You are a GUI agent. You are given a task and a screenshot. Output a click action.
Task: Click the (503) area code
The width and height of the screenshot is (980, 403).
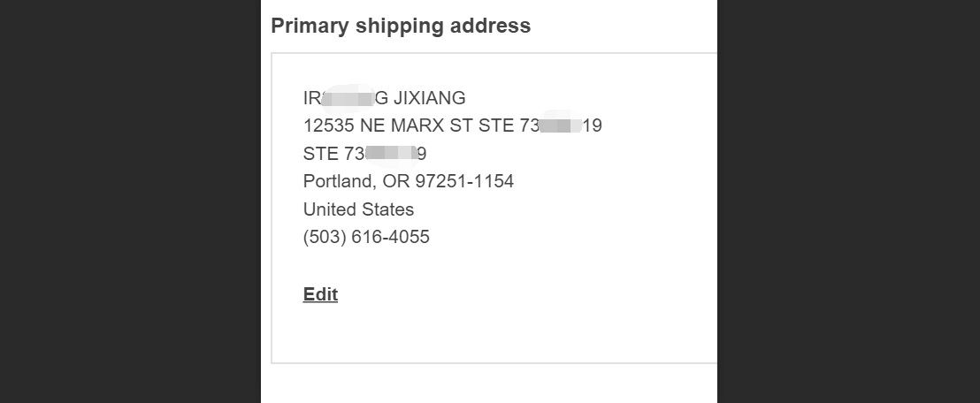(x=325, y=238)
